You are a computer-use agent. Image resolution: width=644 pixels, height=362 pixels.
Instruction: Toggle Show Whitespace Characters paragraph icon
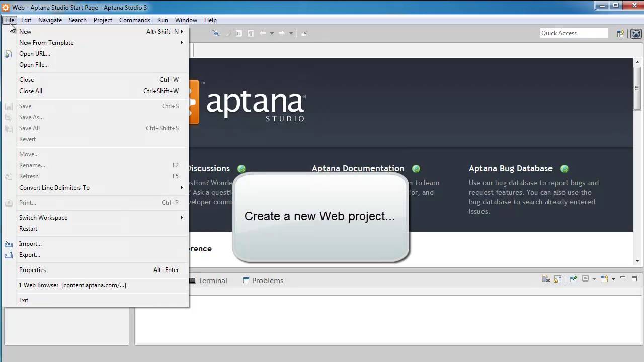point(251,33)
